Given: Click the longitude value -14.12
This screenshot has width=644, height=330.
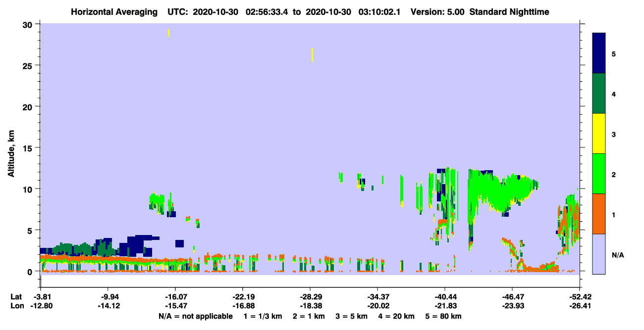Looking at the screenshot, I should [108, 306].
